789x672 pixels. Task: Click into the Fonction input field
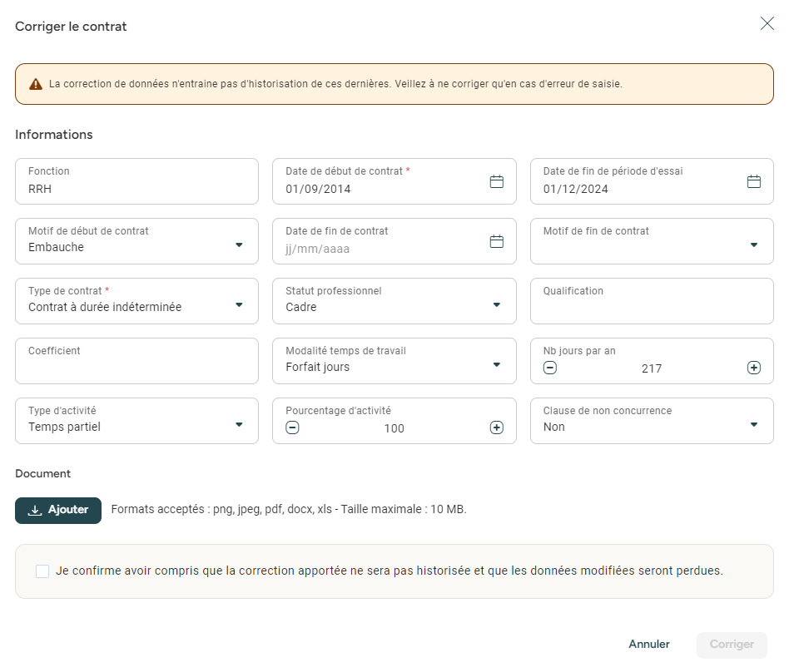pyautogui.click(x=136, y=189)
